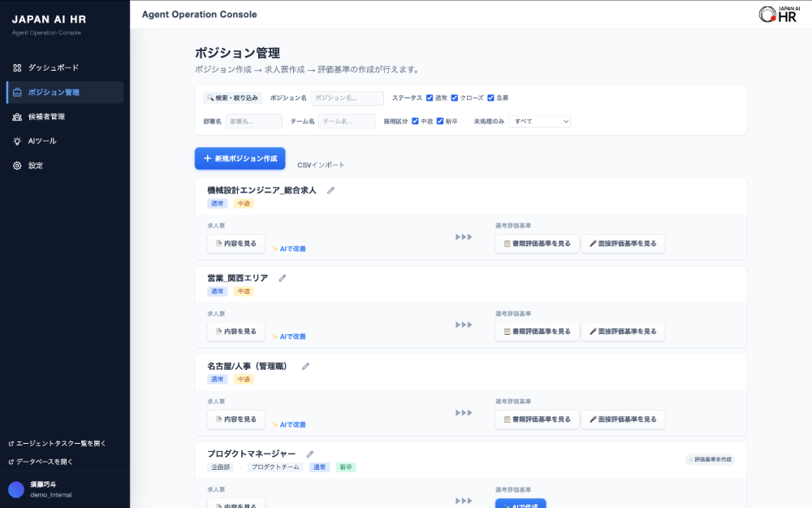The width and height of the screenshot is (812, 508).
Task: Select the dashboard grid icon in the sidebar
Action: click(17, 67)
